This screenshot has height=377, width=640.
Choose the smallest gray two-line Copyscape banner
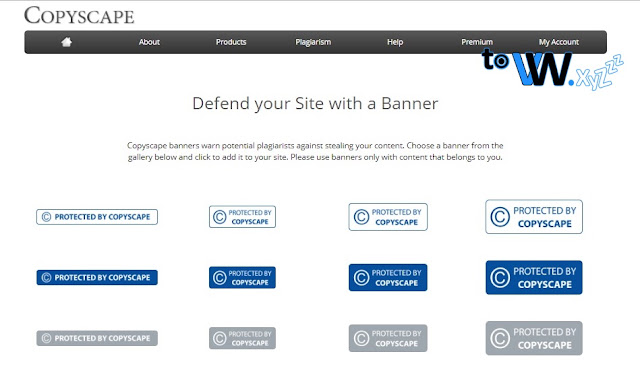tap(242, 338)
